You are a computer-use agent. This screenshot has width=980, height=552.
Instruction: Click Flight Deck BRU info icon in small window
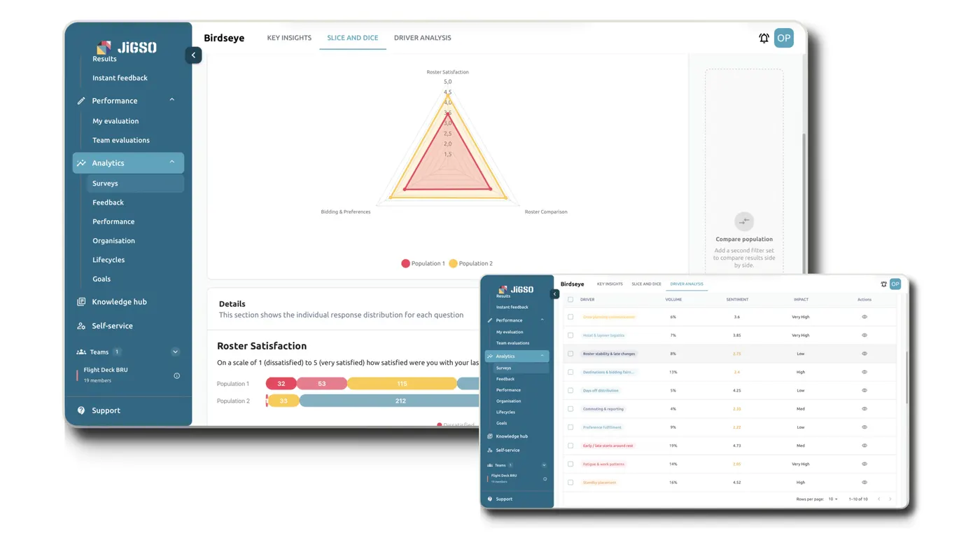(545, 479)
